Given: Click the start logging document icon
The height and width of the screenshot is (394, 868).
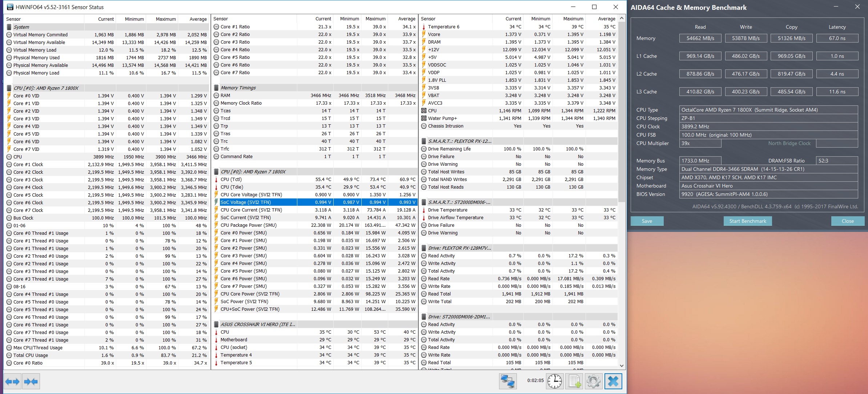Looking at the screenshot, I should tap(574, 381).
